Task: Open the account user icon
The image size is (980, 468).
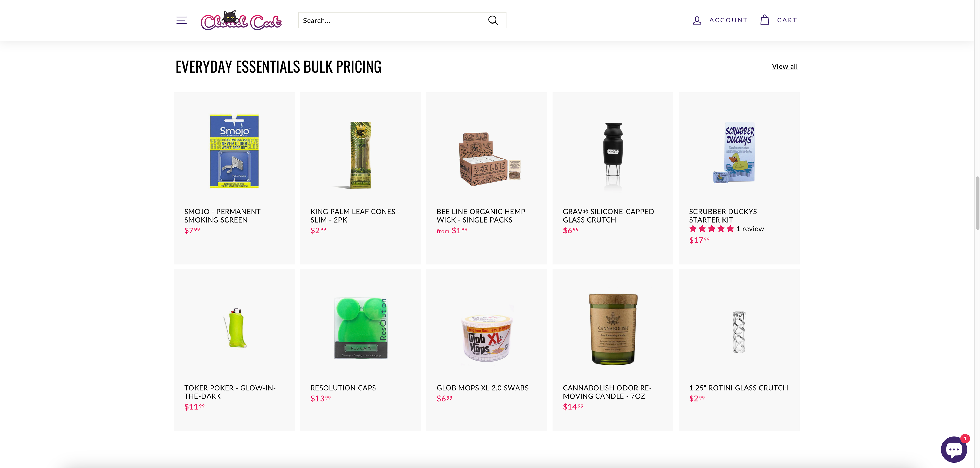Action: tap(696, 20)
